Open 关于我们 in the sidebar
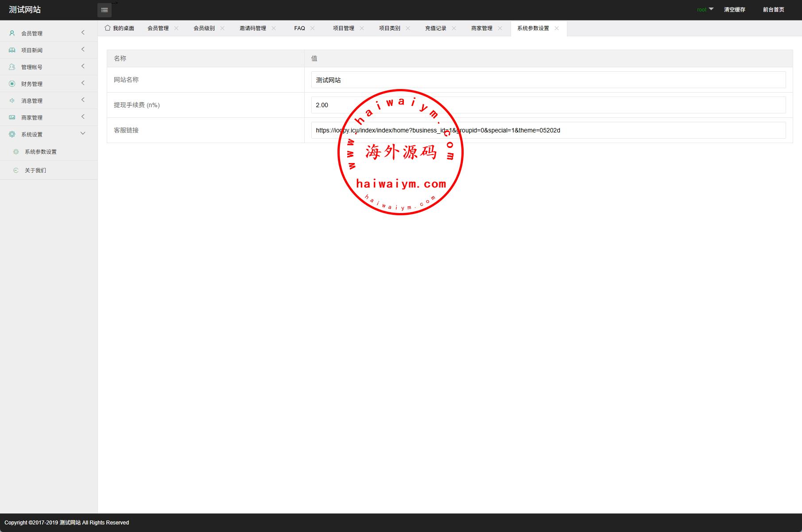Image resolution: width=802 pixels, height=532 pixels. (35, 171)
